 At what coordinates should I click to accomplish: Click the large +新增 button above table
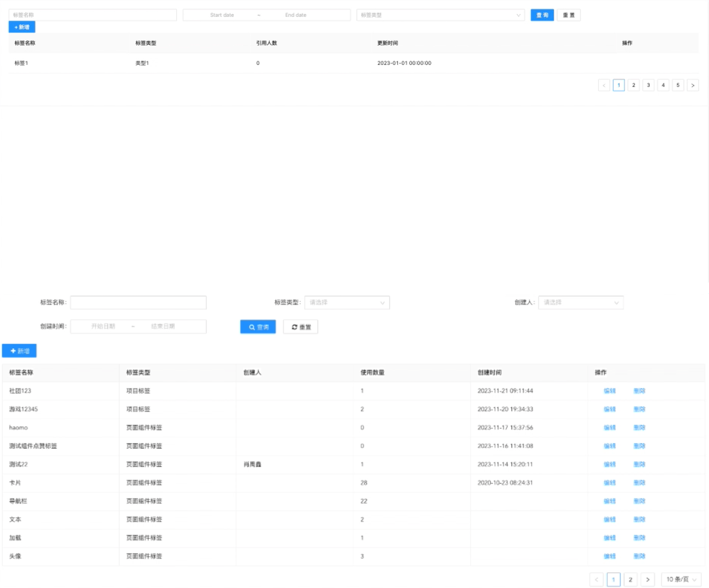tap(19, 351)
